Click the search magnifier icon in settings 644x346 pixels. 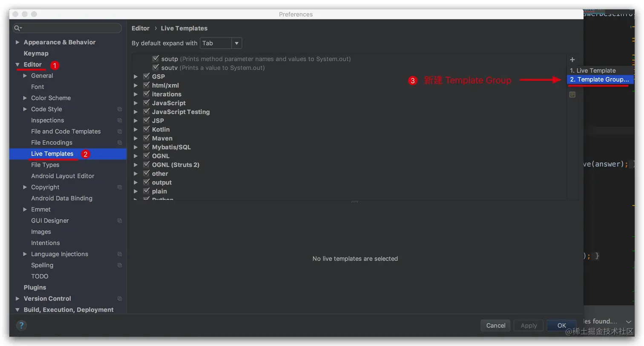[x=17, y=28]
